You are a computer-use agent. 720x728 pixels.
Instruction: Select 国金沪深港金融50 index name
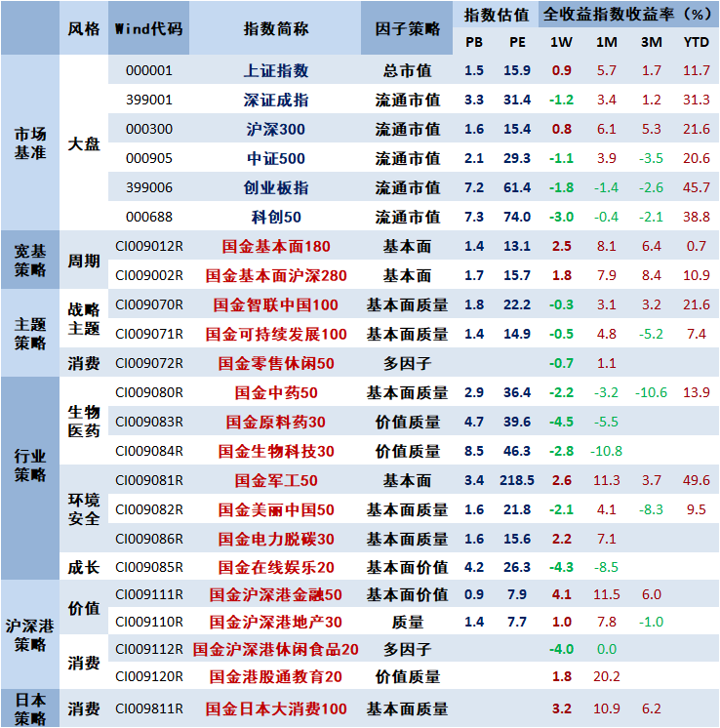[x=276, y=594]
